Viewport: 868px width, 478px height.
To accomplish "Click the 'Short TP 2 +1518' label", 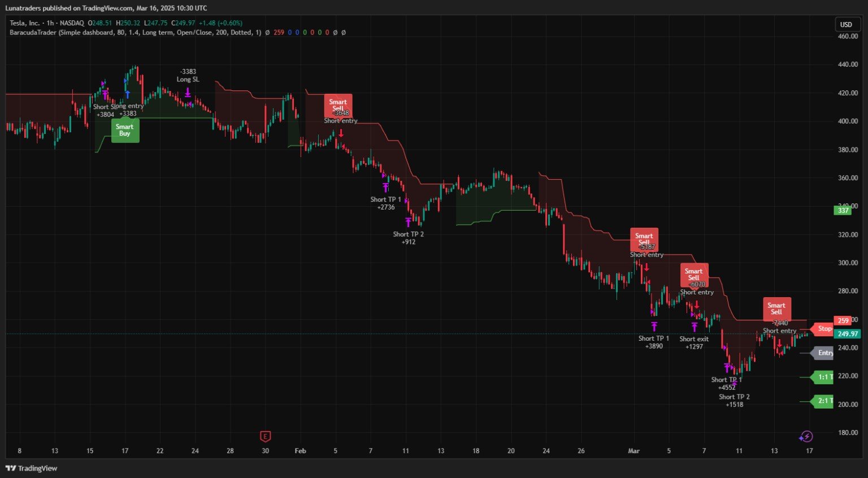I will (735, 401).
